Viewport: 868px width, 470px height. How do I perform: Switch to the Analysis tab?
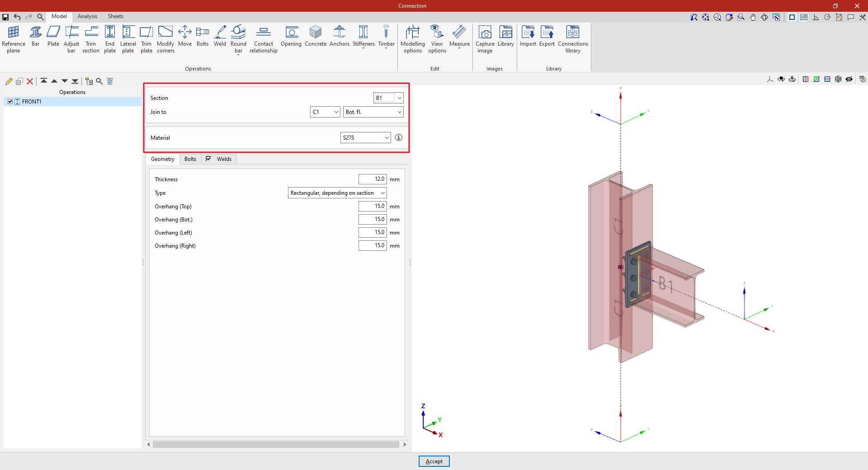click(87, 16)
